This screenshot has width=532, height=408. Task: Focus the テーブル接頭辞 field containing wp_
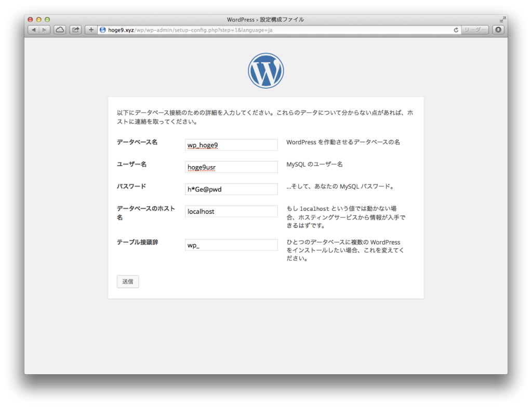(x=231, y=244)
